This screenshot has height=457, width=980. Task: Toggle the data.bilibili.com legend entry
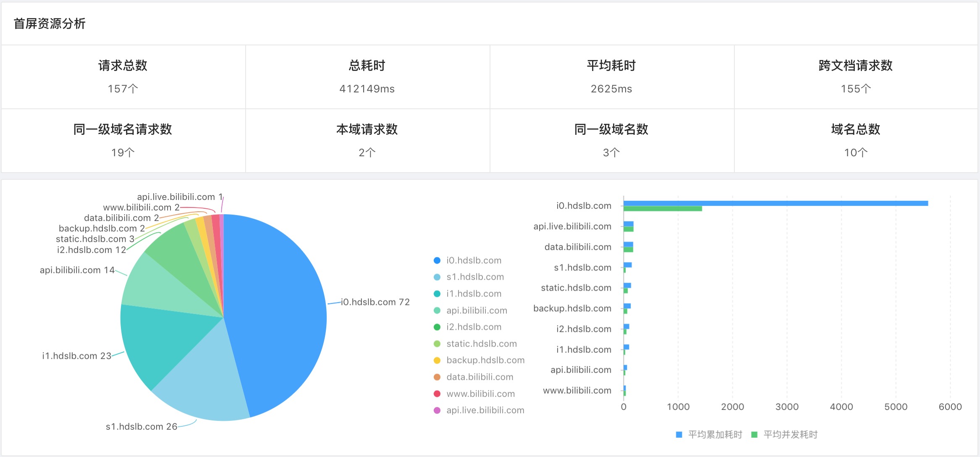[x=479, y=377]
